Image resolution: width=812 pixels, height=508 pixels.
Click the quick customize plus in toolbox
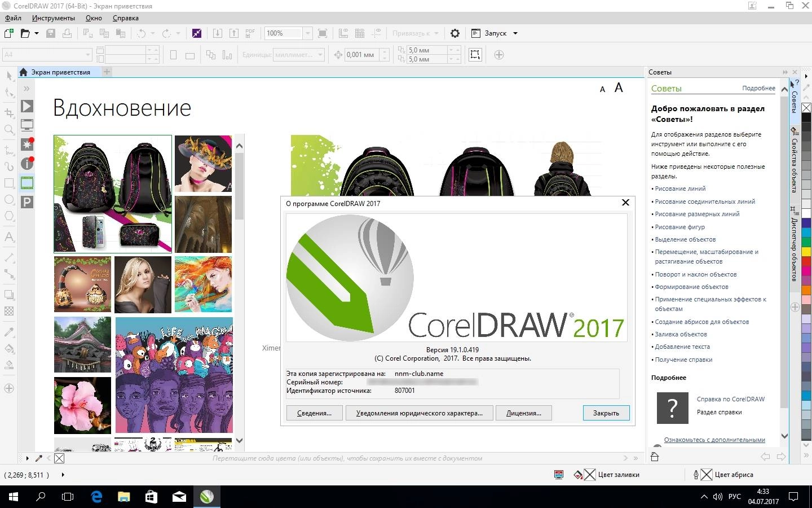click(x=9, y=388)
